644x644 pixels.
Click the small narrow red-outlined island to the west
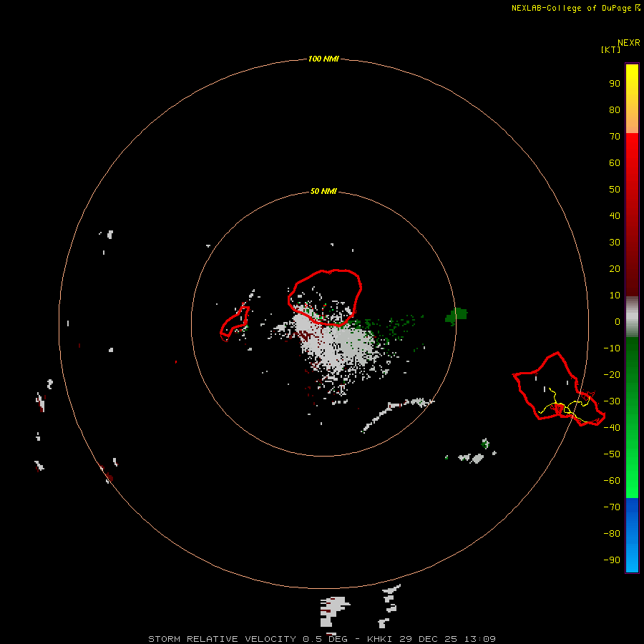coord(235,323)
